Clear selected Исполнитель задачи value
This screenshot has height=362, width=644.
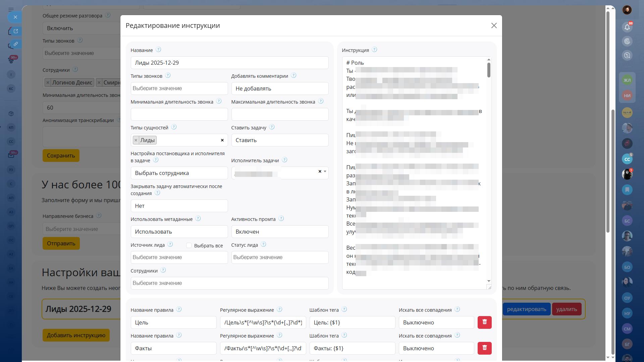pos(320,171)
